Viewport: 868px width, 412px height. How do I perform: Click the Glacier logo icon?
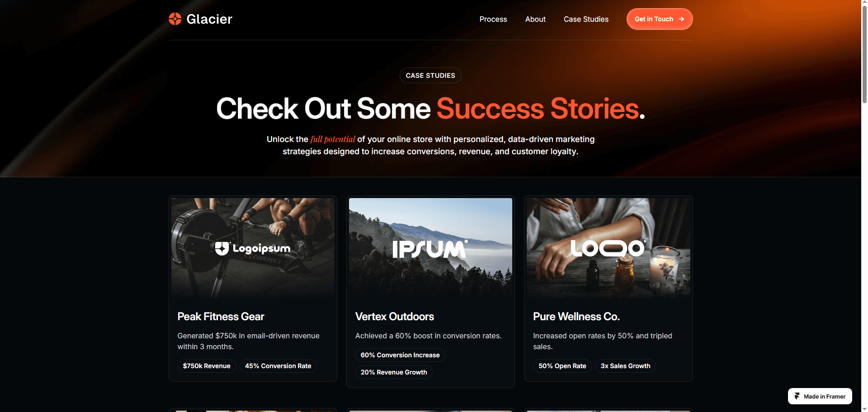click(x=175, y=19)
